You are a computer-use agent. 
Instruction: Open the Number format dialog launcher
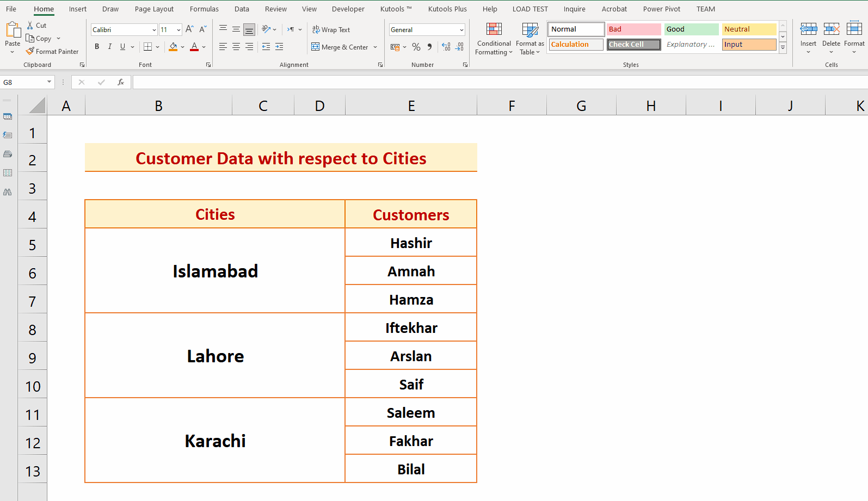[x=465, y=65]
